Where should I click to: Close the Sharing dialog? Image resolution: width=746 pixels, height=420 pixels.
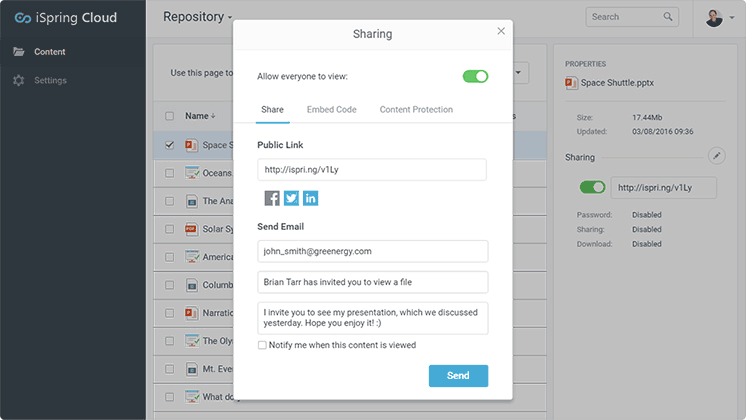click(x=501, y=31)
